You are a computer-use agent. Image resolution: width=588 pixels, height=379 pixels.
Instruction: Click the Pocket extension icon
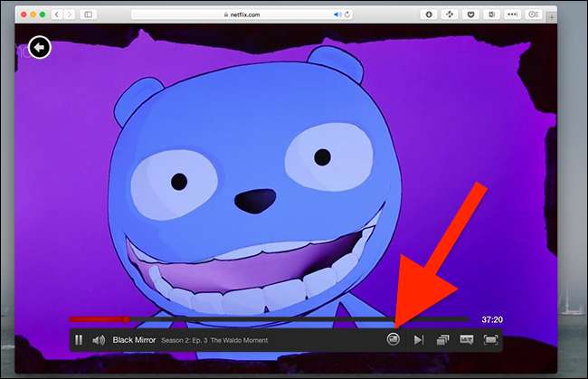471,14
